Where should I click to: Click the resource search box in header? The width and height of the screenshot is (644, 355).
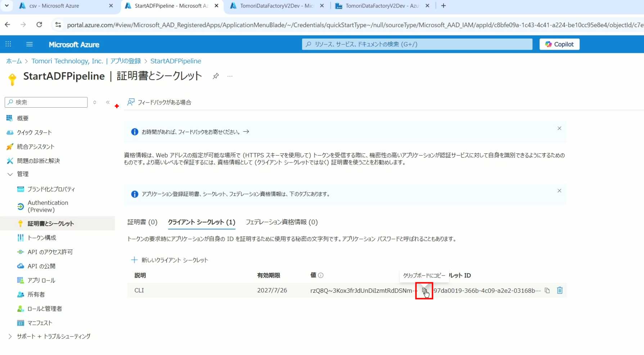click(417, 44)
